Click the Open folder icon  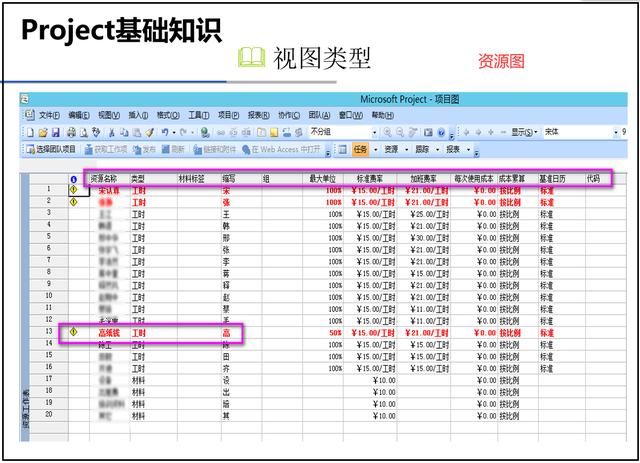pos(43,133)
